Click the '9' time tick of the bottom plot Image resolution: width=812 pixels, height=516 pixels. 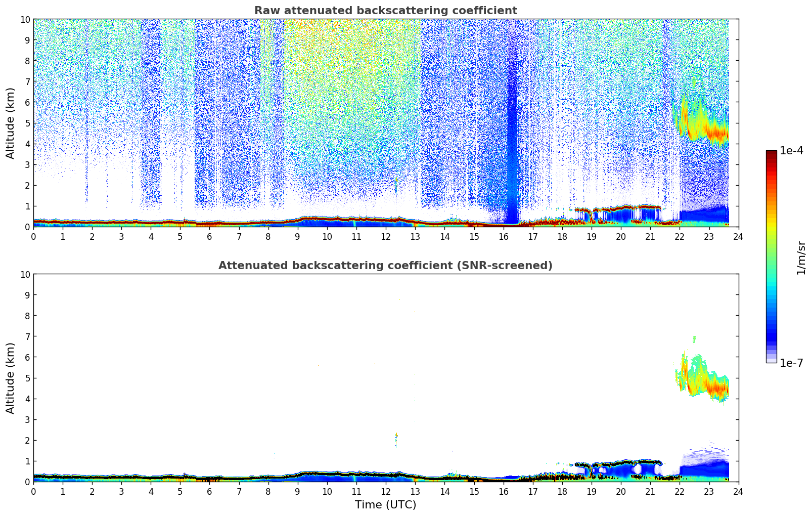(298, 491)
